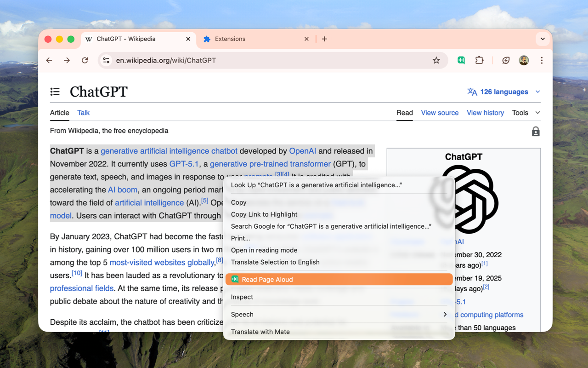588x368 pixels.
Task: Click the green Read Aloud extension icon
Action: [x=461, y=60]
